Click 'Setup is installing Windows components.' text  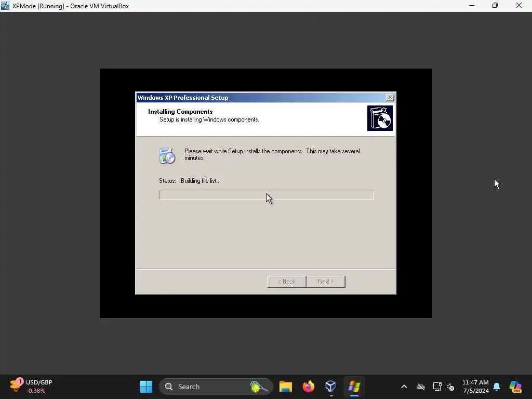[x=209, y=120]
